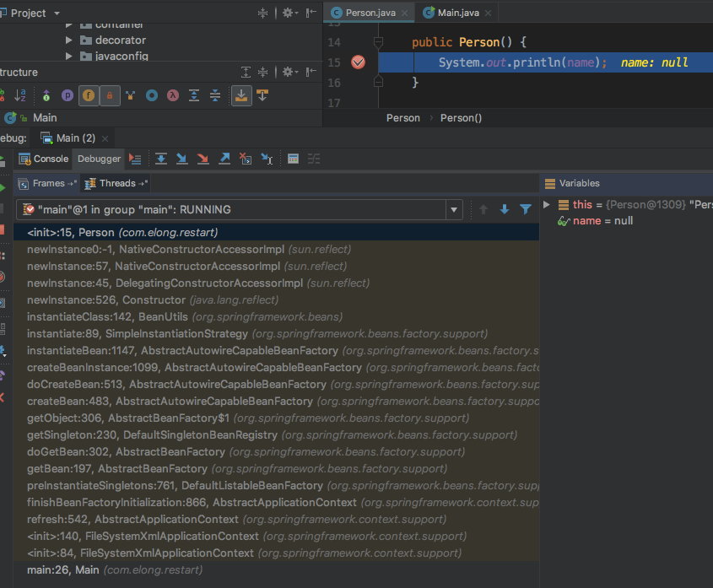Select main:26 Main stack frame
The image size is (713, 588).
[115, 570]
